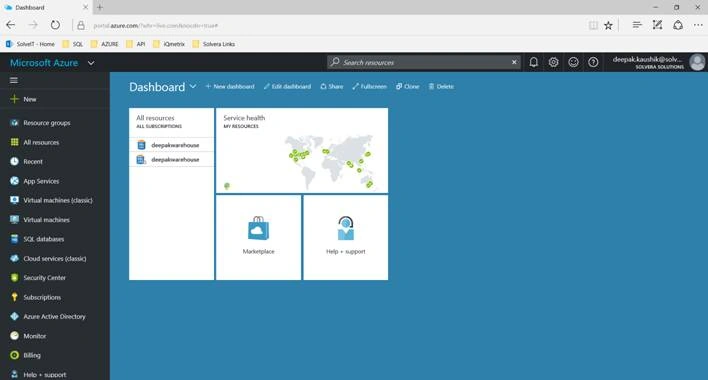Make a web note pen icon
Viewport: 708px width, 380px height.
(x=657, y=25)
